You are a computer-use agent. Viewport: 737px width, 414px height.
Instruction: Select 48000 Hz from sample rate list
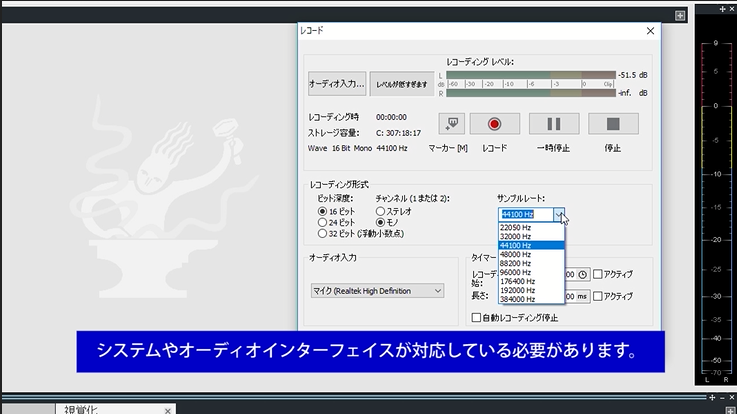click(x=519, y=254)
